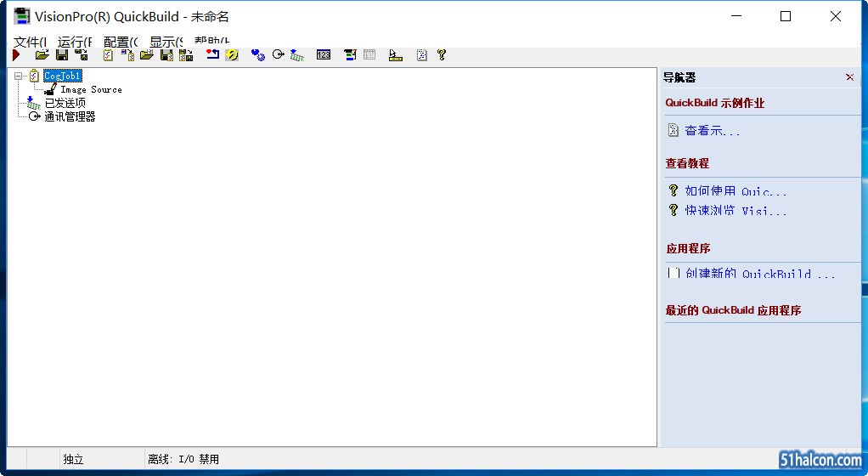Click 创建新的 QuickBuild ... link
868x476 pixels.
click(760, 273)
